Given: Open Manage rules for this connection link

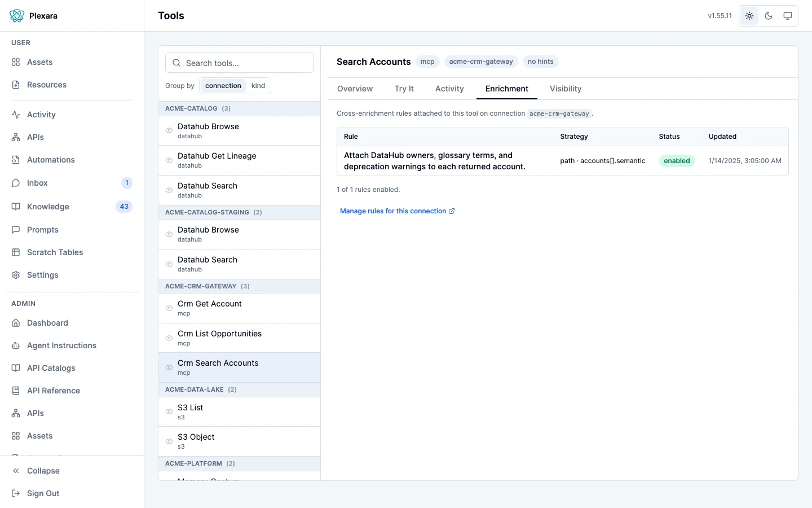Looking at the screenshot, I should [397, 211].
